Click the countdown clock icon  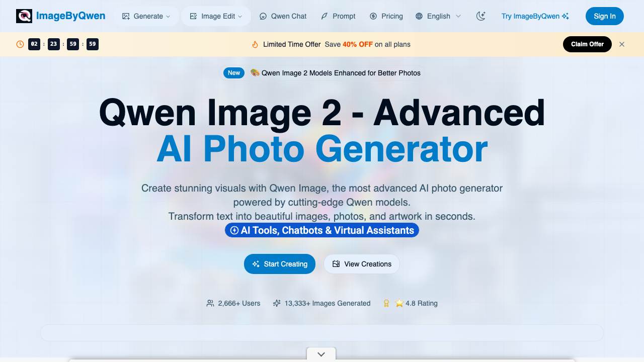(20, 44)
